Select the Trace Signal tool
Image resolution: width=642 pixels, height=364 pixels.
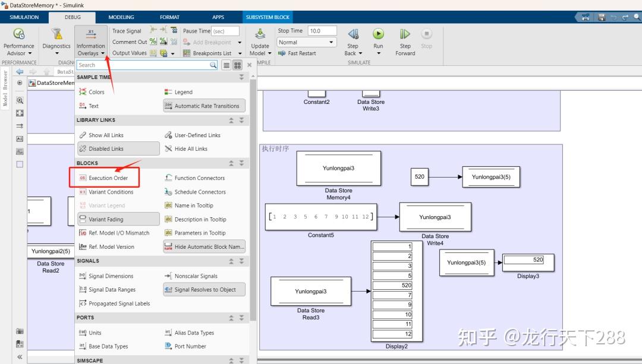126,30
